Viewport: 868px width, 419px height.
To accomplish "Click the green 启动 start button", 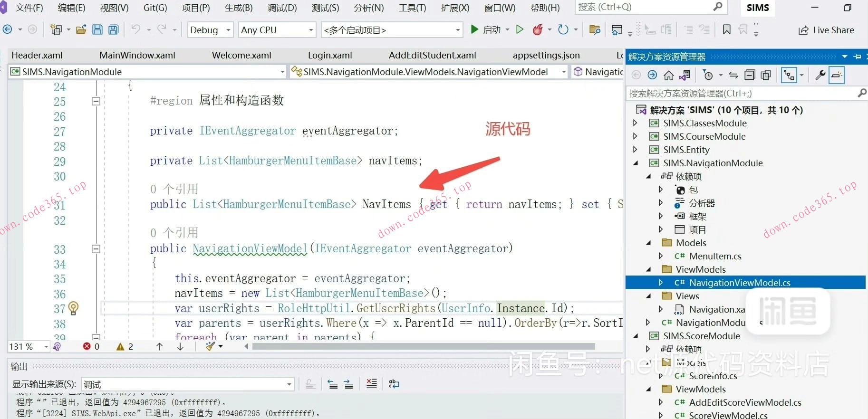I will tap(485, 29).
